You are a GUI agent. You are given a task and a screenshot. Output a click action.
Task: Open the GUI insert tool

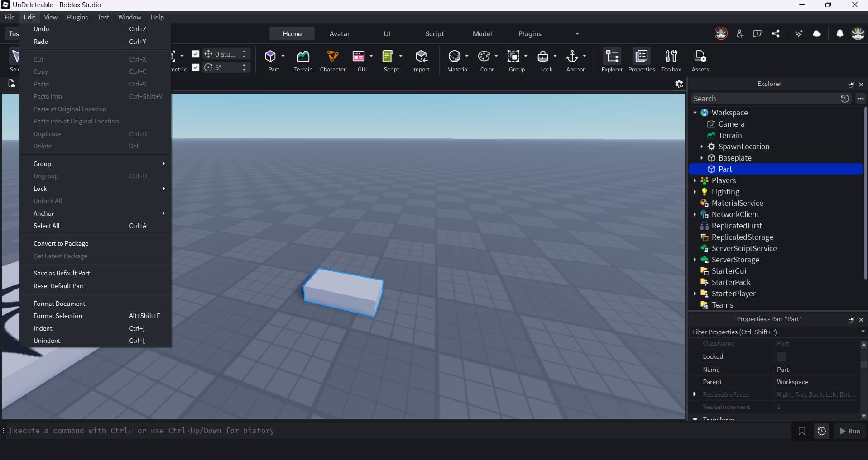(x=359, y=57)
